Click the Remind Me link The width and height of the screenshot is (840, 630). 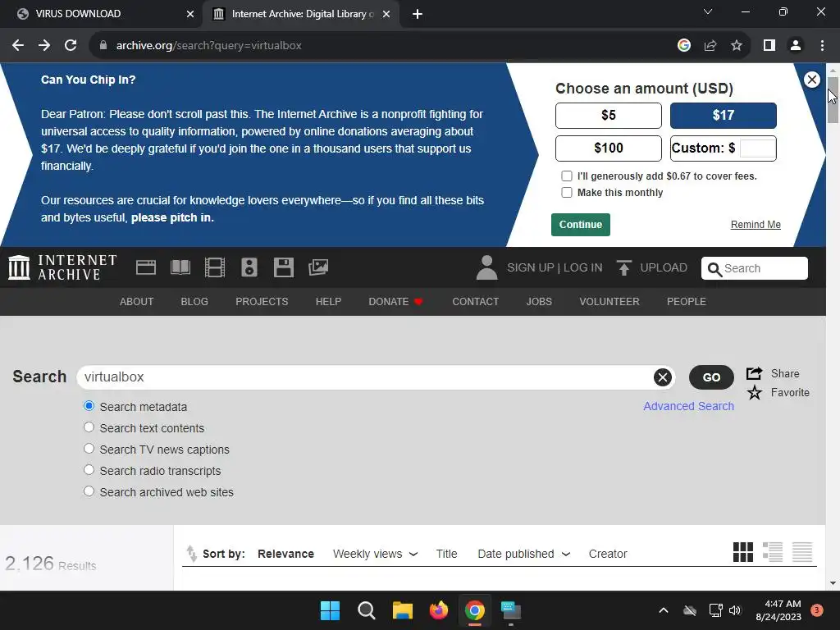click(756, 225)
